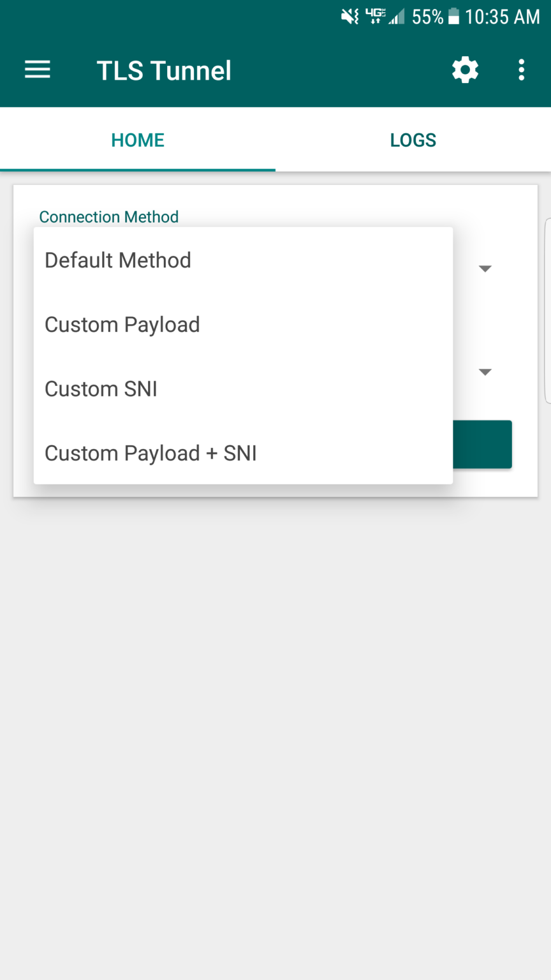The height and width of the screenshot is (980, 551).
Task: Tap the muted vibrate status icon
Action: point(350,17)
